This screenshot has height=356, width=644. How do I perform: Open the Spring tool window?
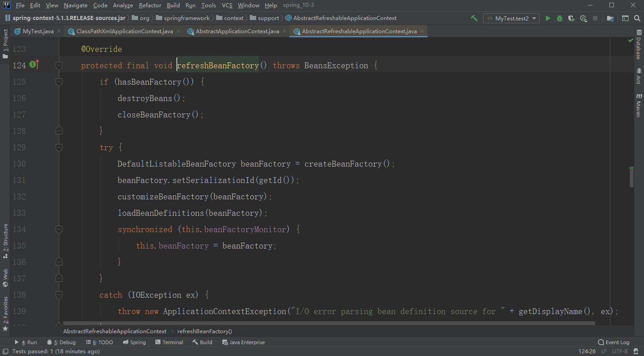(134, 342)
